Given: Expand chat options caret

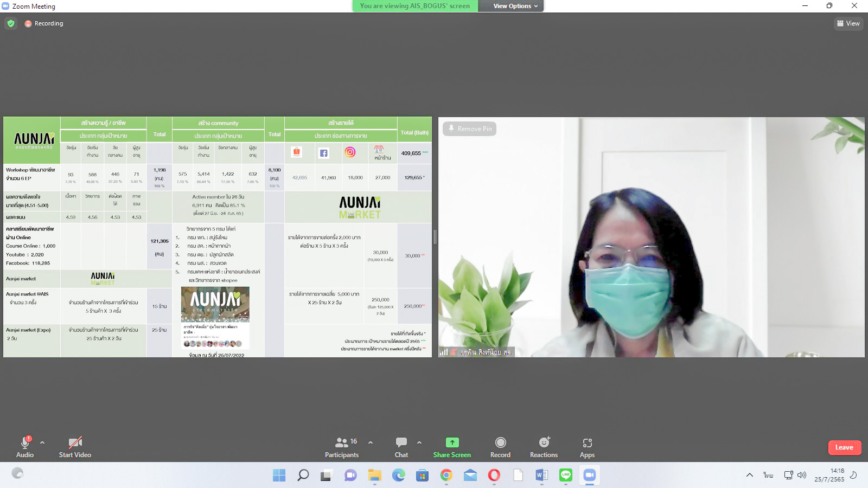Looking at the screenshot, I should (419, 442).
